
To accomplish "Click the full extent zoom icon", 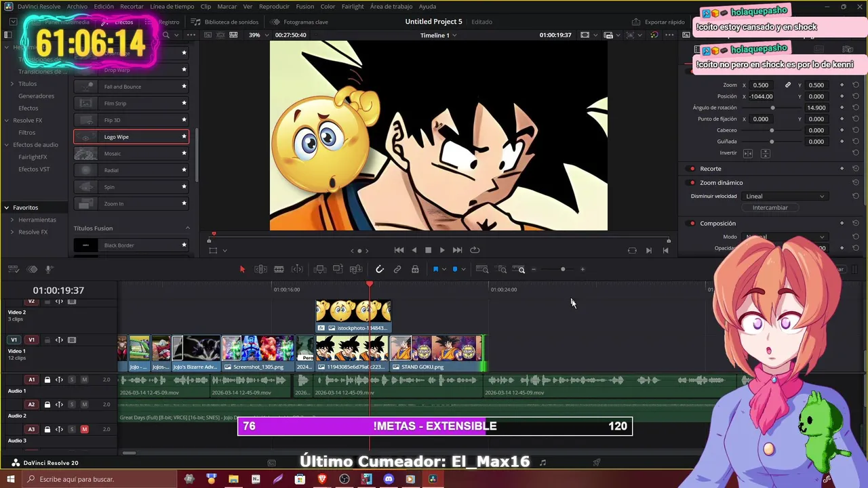I will coord(482,269).
